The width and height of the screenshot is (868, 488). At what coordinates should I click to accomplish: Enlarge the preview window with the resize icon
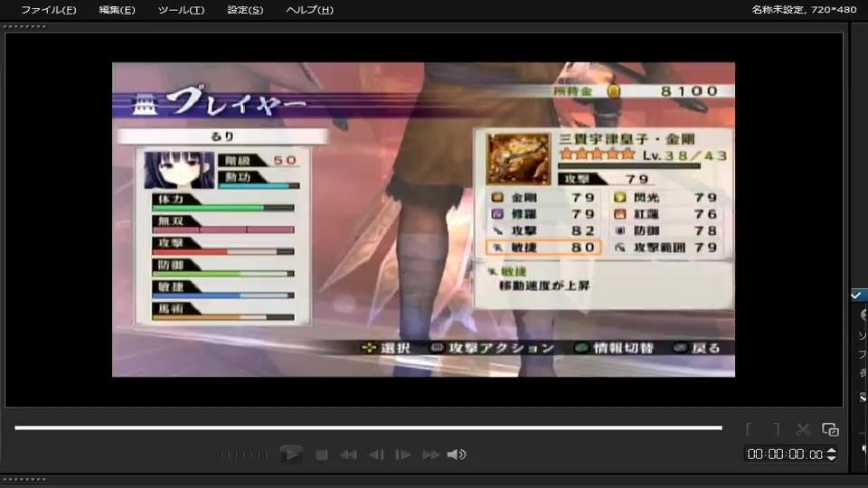point(830,429)
